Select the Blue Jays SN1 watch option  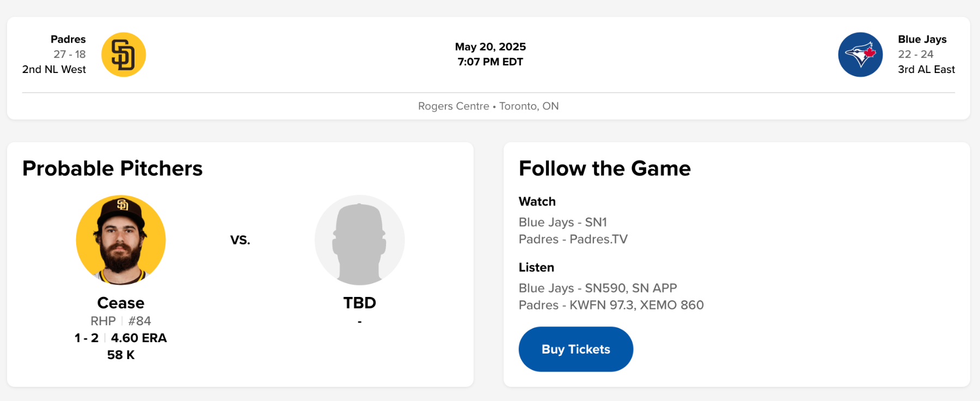(x=562, y=222)
